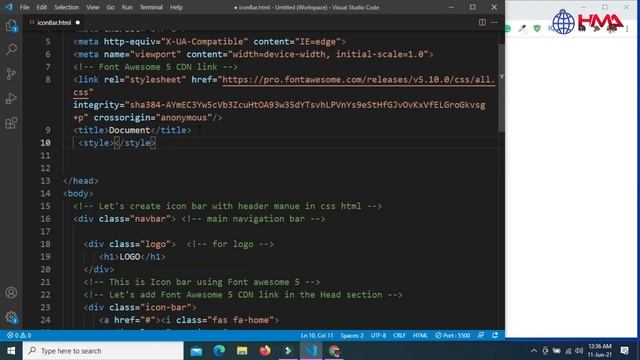The image size is (640, 360).
Task: Click the Visual Studio Code taskbar icon
Action: tap(311, 351)
